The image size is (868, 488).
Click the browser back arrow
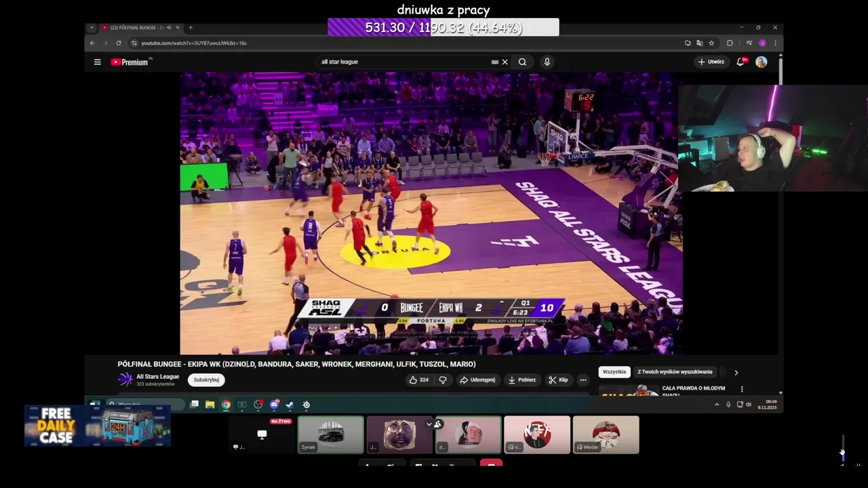[93, 43]
